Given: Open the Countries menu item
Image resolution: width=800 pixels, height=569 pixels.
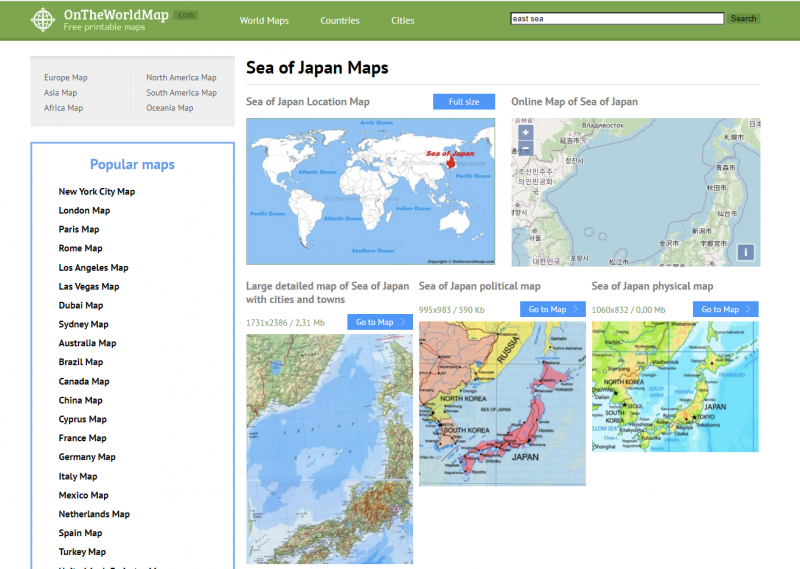Looking at the screenshot, I should [x=340, y=20].
